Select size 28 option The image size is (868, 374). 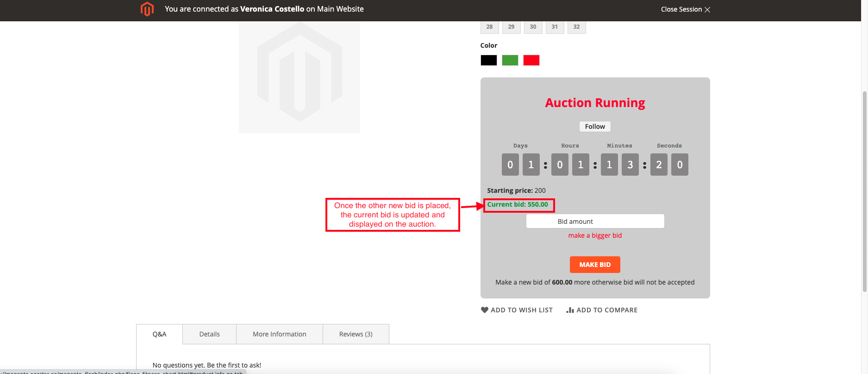click(489, 27)
